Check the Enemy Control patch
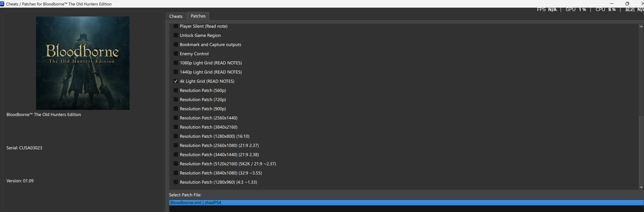This screenshot has height=212, width=644. (176, 54)
